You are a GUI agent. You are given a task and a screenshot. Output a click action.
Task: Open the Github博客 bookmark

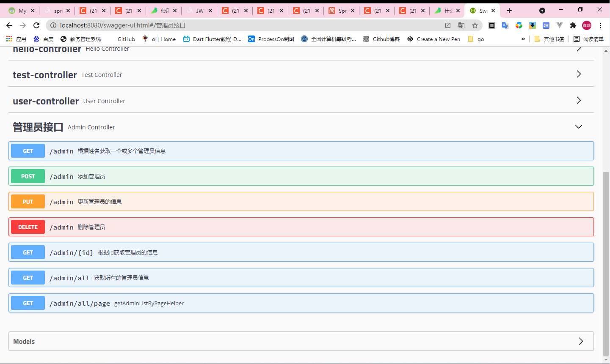[381, 39]
